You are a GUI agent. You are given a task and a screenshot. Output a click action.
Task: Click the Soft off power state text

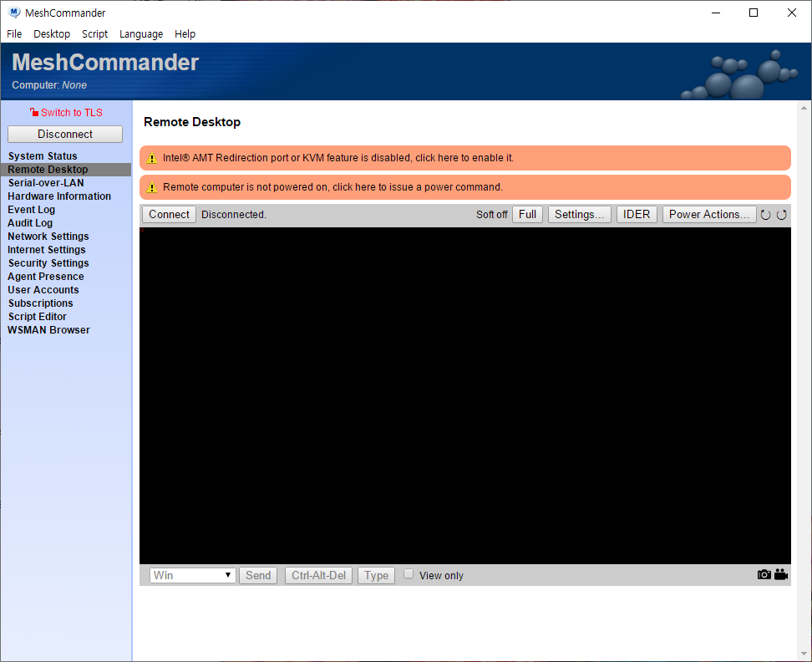491,215
